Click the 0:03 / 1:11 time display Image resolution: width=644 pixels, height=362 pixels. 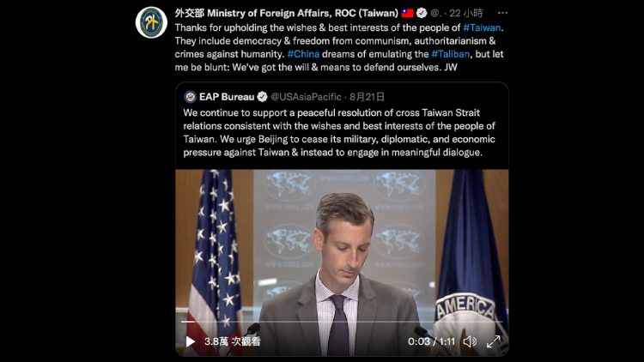pos(431,341)
